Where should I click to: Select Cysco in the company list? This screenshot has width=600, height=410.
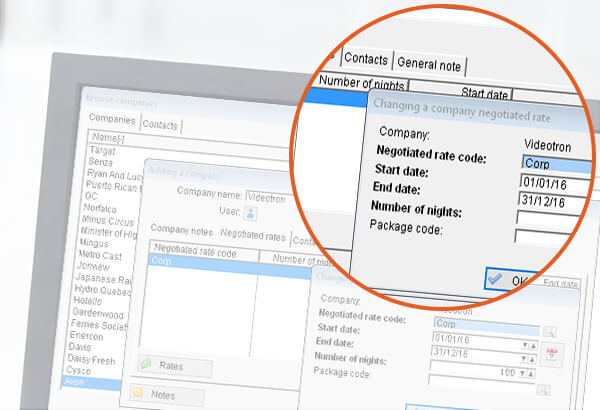click(78, 370)
